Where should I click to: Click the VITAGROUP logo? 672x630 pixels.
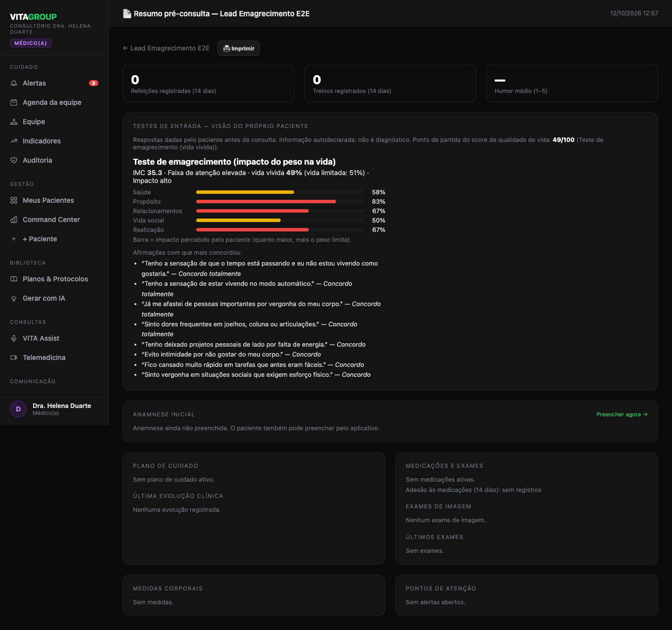point(33,17)
